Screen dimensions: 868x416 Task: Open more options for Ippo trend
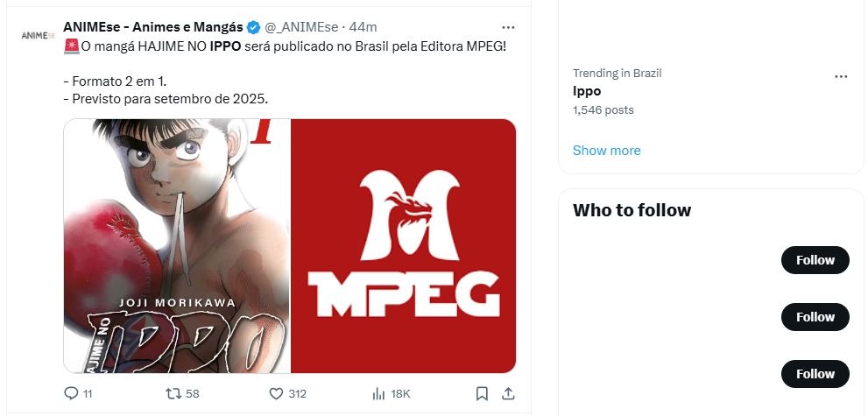tap(841, 76)
